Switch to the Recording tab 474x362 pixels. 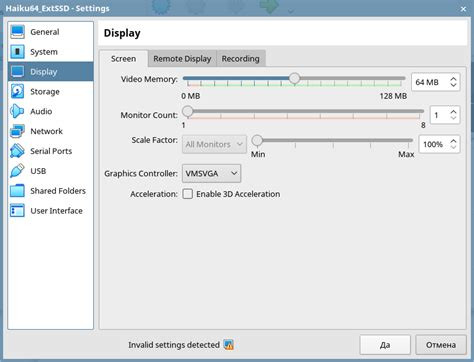click(241, 59)
